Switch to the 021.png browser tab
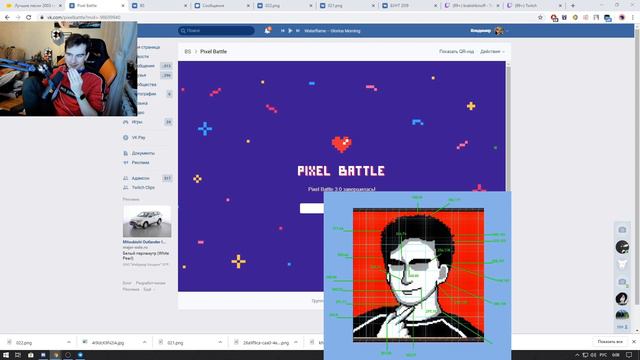 (x=347, y=6)
